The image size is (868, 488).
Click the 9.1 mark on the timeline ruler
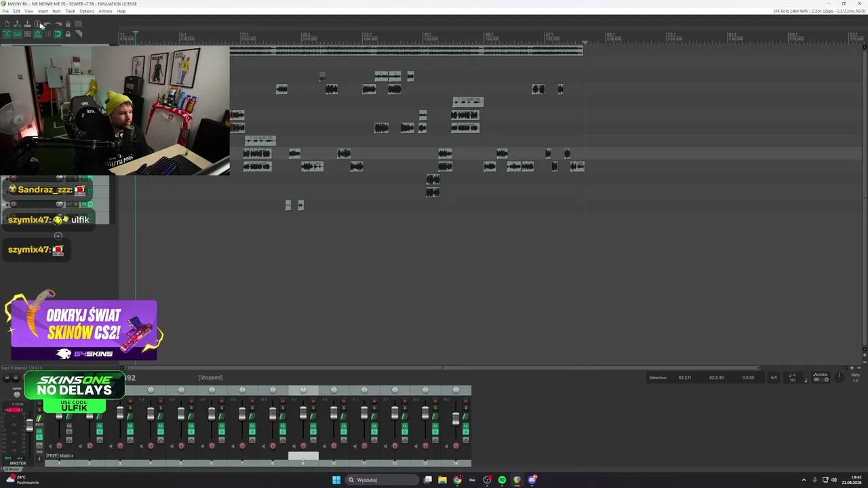click(x=183, y=35)
